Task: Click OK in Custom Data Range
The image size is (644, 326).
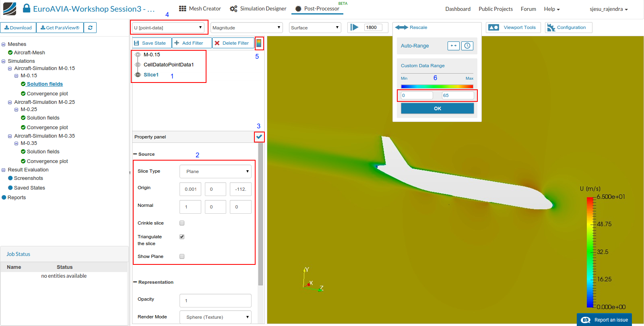Action: (x=438, y=108)
